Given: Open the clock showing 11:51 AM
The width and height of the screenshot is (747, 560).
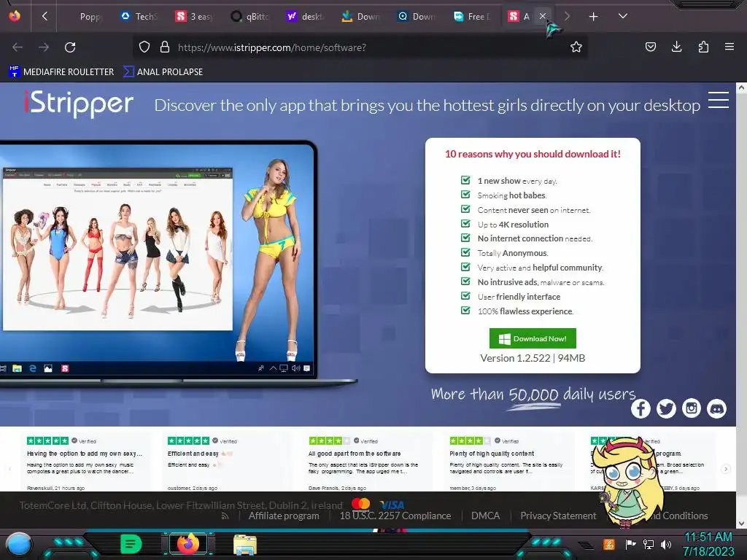Looking at the screenshot, I should [708, 544].
